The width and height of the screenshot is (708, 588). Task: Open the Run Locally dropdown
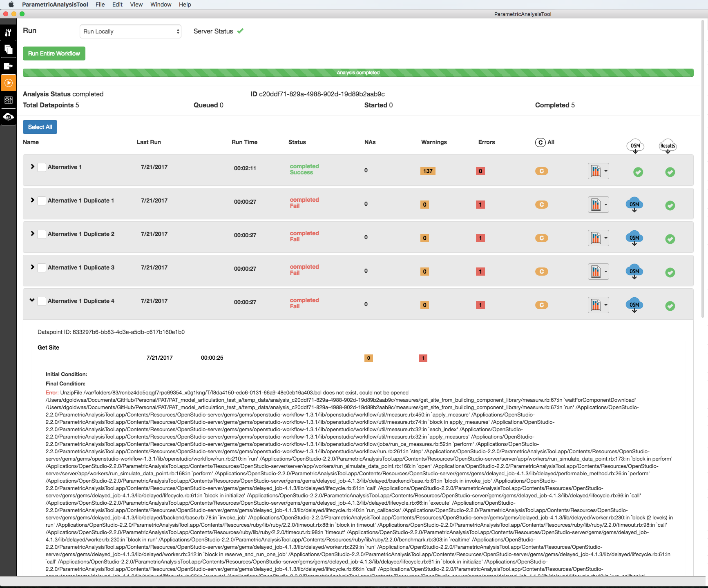tap(130, 31)
